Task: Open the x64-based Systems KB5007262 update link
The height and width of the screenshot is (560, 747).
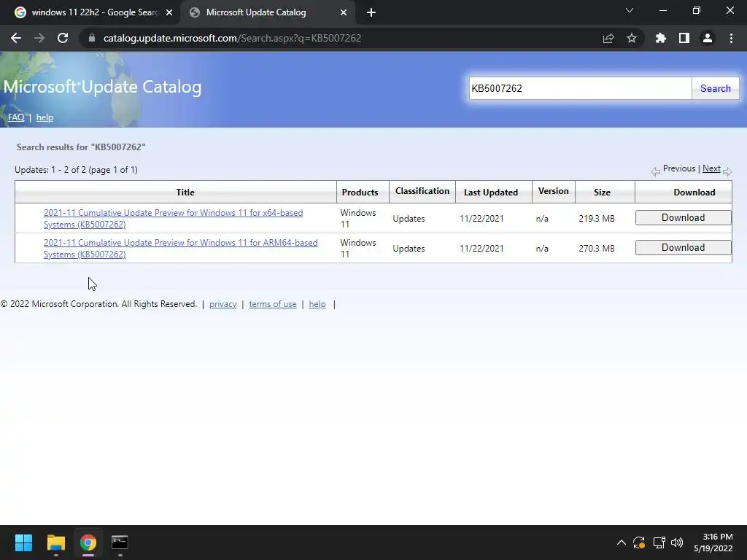Action: pyautogui.click(x=173, y=219)
